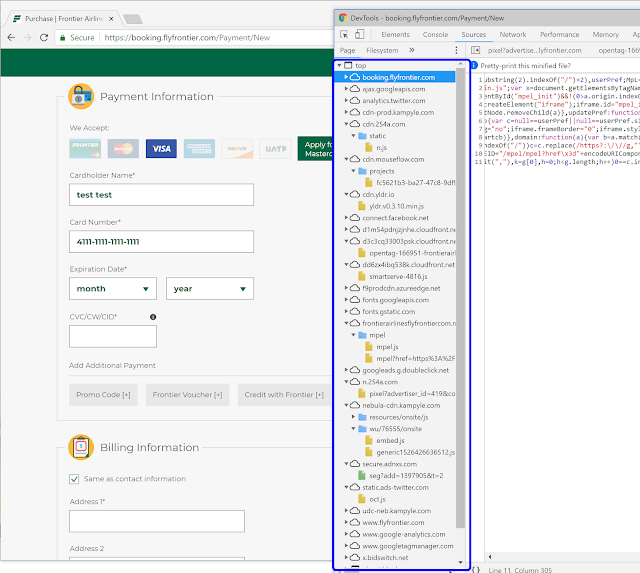Open the expiration year dropdown
The image size is (640, 573).
coord(210,289)
